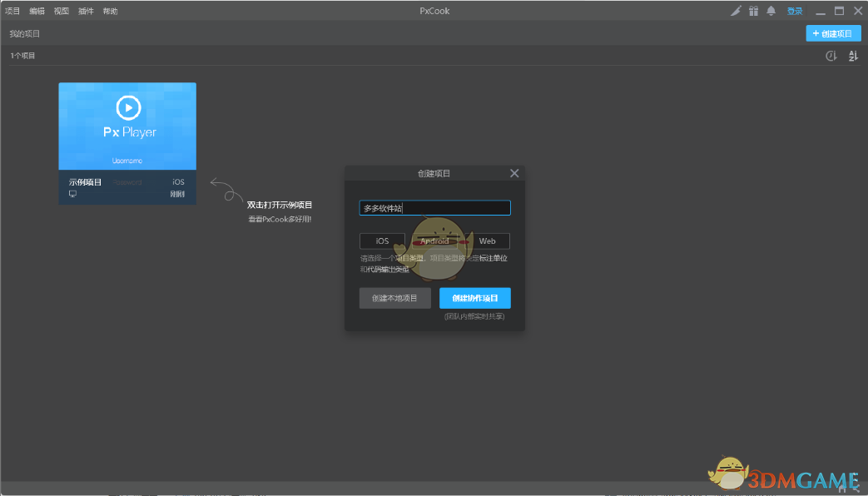The height and width of the screenshot is (496, 868).
Task: Open the gift box icon
Action: tap(753, 11)
